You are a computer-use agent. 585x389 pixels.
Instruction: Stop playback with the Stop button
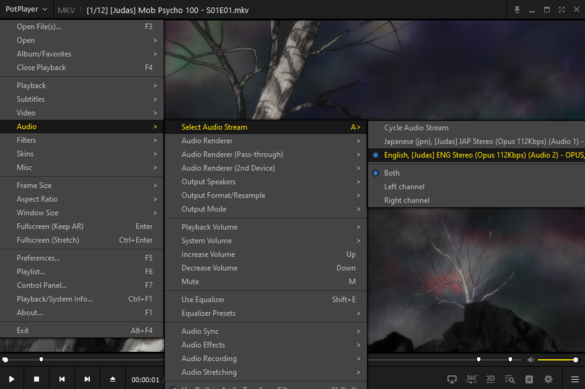(37, 379)
